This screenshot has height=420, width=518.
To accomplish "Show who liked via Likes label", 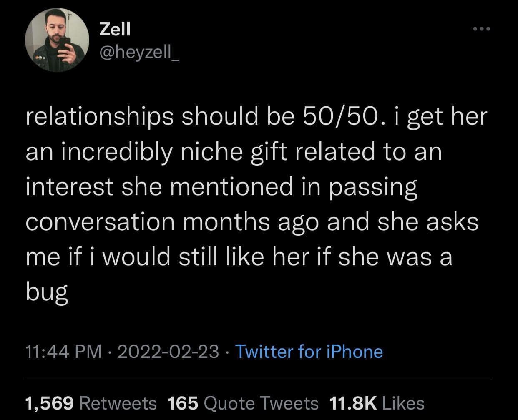I will [x=403, y=403].
